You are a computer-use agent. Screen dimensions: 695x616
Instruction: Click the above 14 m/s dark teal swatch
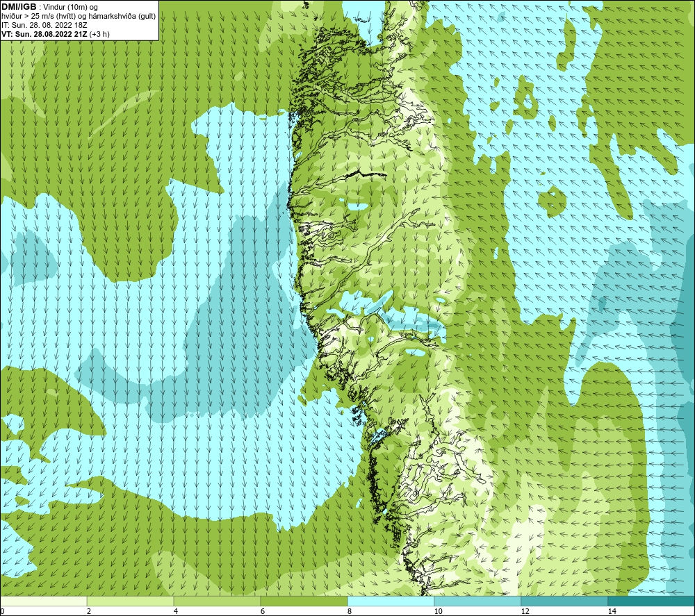(652, 601)
